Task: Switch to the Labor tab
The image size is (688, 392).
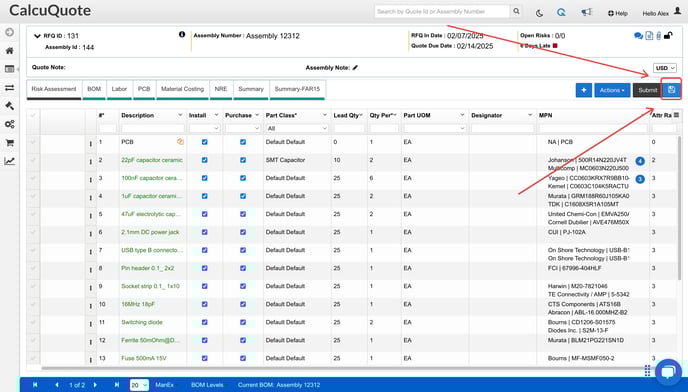Action: (x=119, y=89)
